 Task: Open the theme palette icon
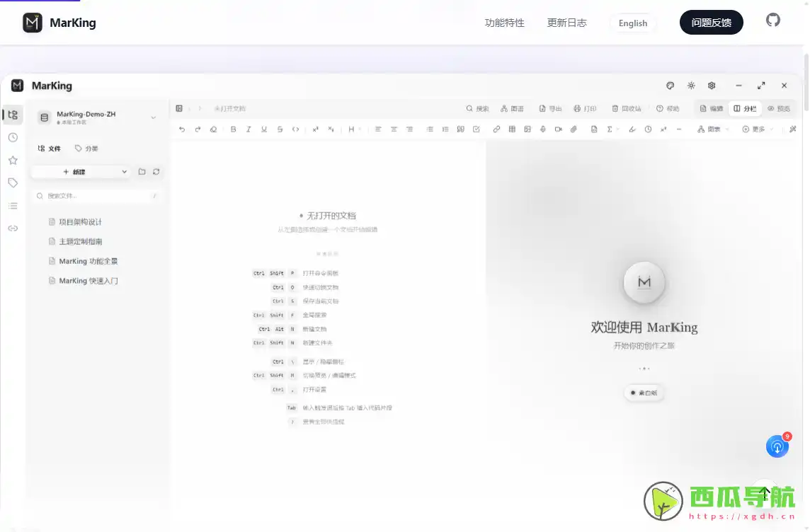coord(671,86)
